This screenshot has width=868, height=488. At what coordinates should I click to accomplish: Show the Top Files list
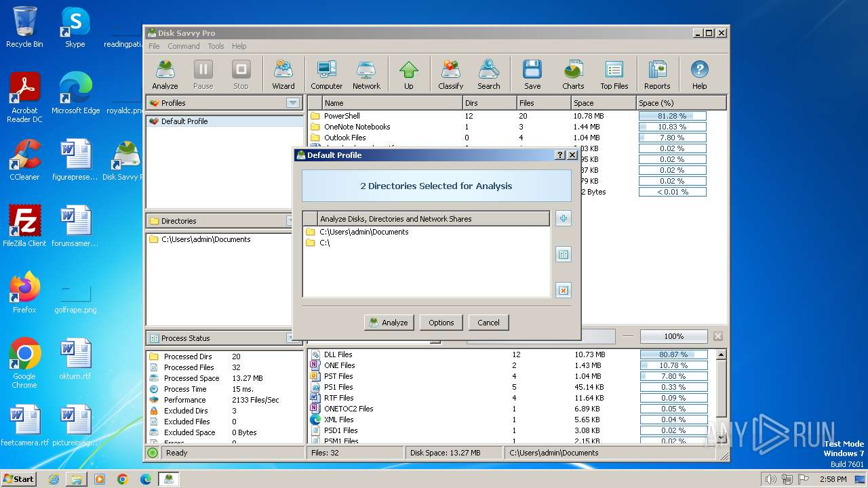(614, 74)
